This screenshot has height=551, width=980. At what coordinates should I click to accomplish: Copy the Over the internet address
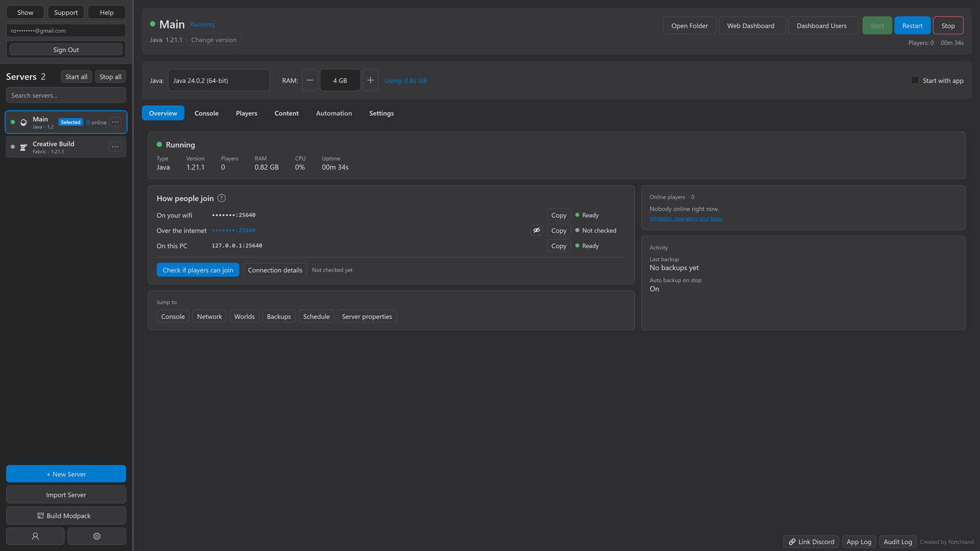point(559,230)
